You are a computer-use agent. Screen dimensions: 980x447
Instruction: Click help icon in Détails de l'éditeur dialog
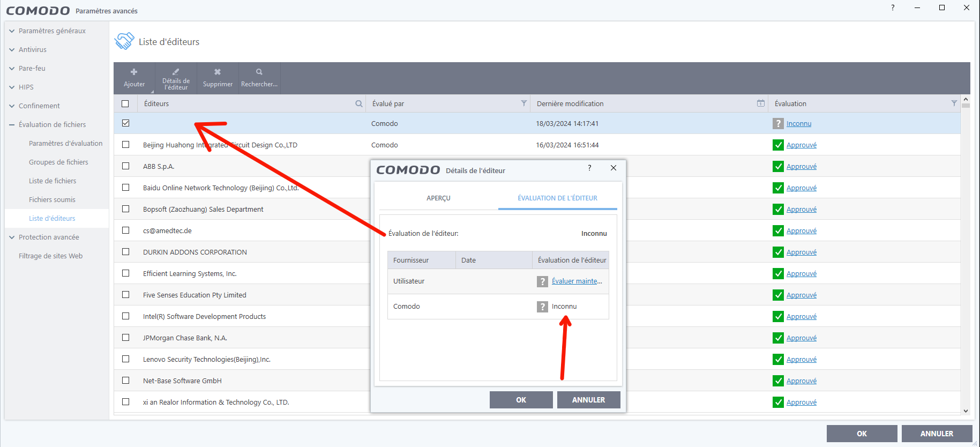(x=589, y=168)
